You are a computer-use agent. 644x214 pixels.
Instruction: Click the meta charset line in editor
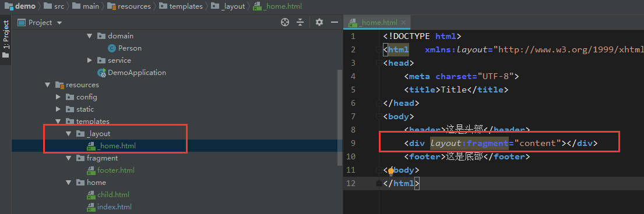click(x=462, y=76)
